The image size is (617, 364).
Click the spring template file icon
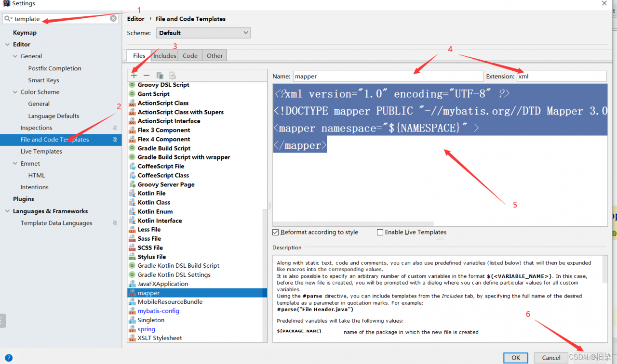coord(132,329)
